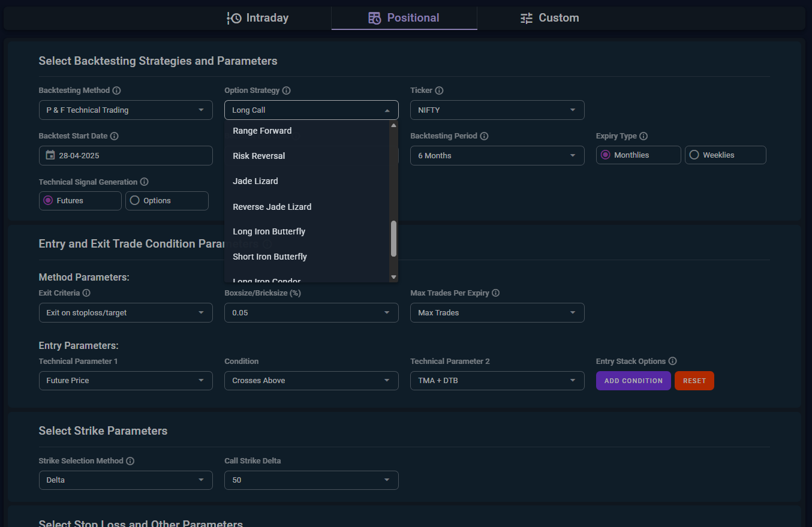Open the Ticker NIFTY dropdown
The height and width of the screenshot is (527, 812).
click(x=497, y=110)
